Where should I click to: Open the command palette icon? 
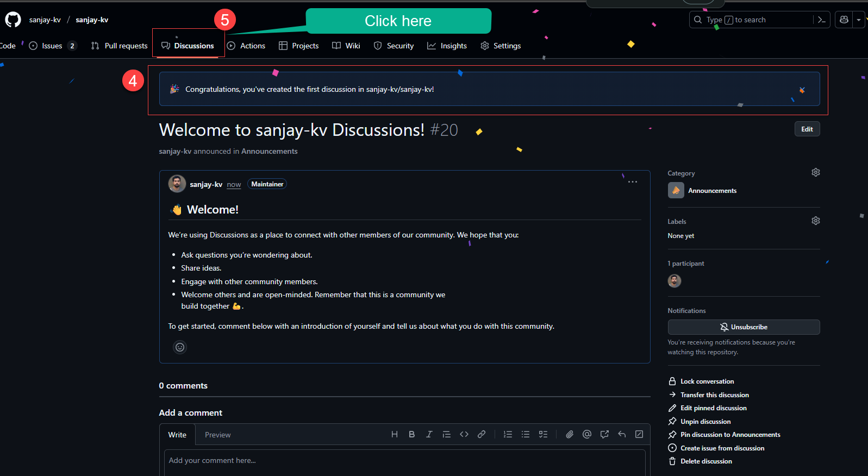(x=822, y=20)
